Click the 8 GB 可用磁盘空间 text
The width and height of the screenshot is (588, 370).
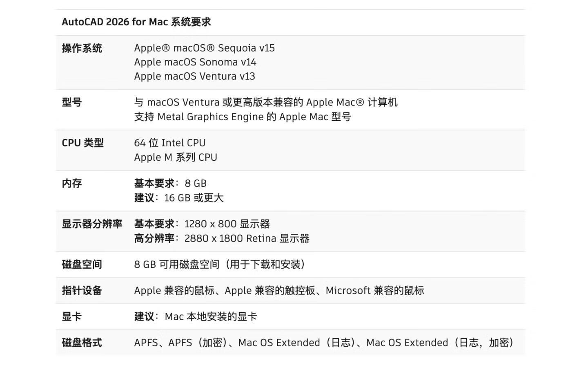tap(220, 265)
